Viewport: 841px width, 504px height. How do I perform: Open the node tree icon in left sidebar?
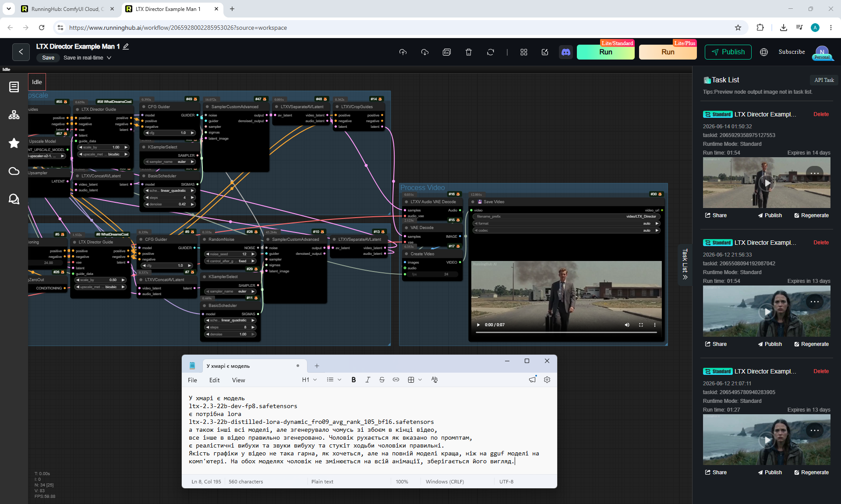[14, 115]
